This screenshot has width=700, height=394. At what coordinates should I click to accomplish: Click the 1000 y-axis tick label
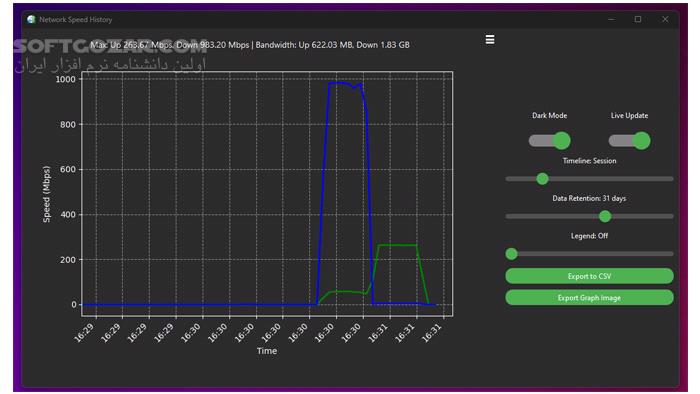[66, 79]
